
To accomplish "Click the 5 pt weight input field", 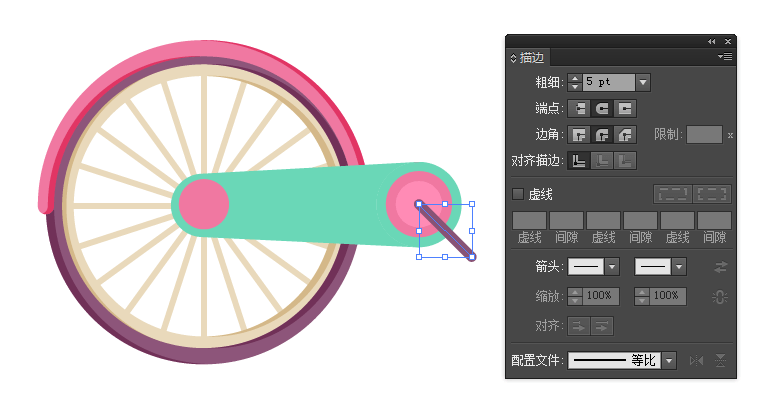I will (x=608, y=82).
